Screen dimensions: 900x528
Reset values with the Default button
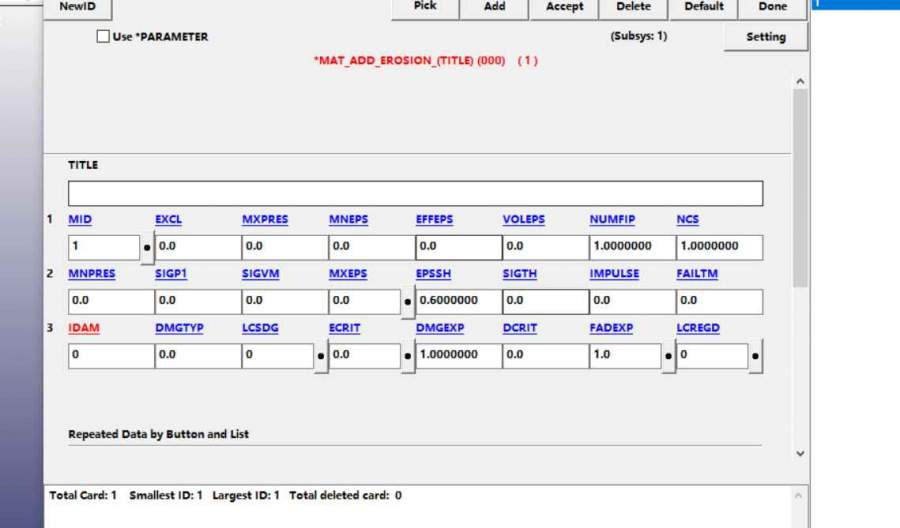[x=703, y=7]
